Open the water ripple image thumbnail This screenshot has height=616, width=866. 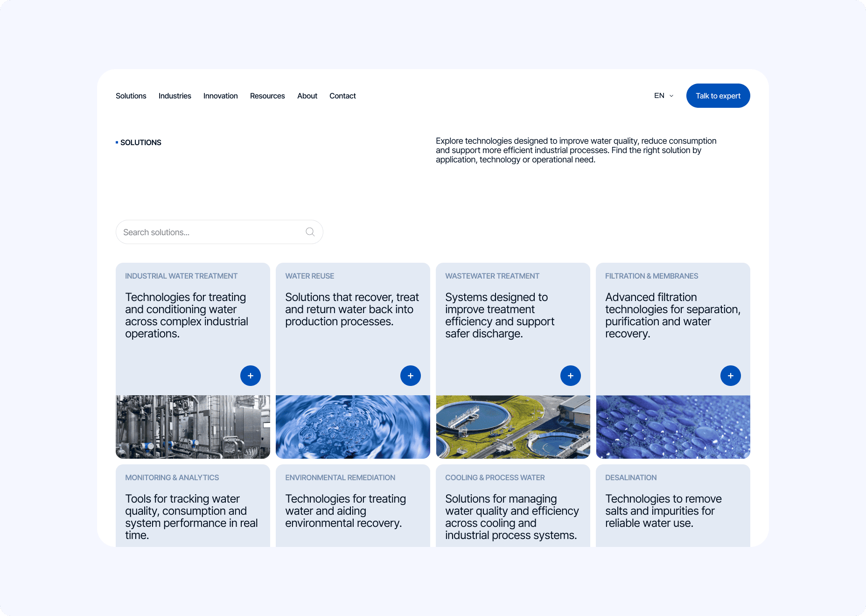pos(353,427)
